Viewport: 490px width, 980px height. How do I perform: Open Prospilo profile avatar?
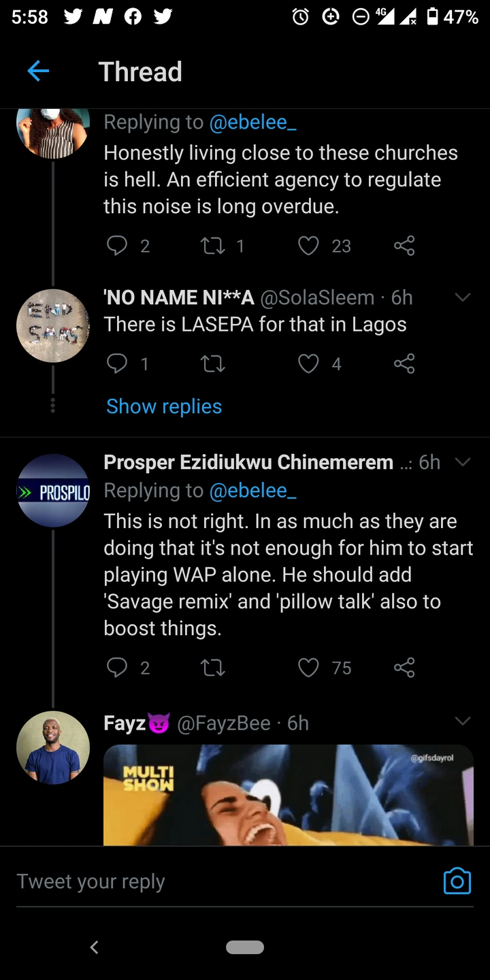point(53,491)
